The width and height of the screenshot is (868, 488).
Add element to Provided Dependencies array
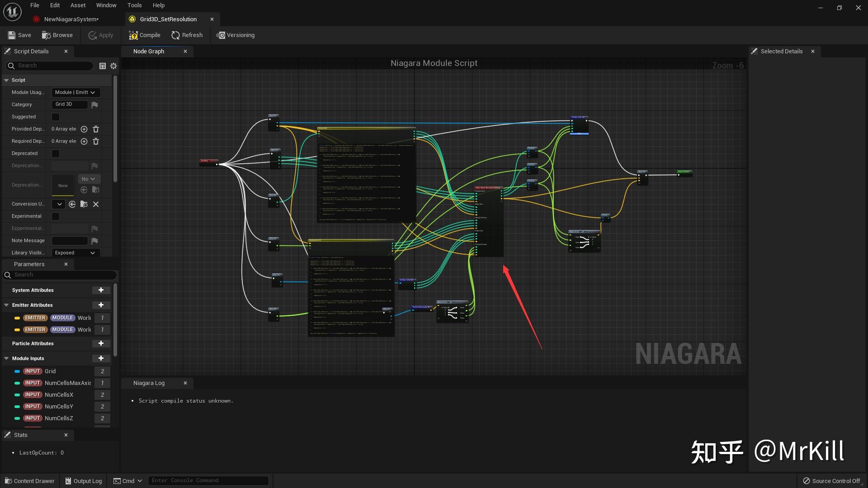[x=84, y=129]
